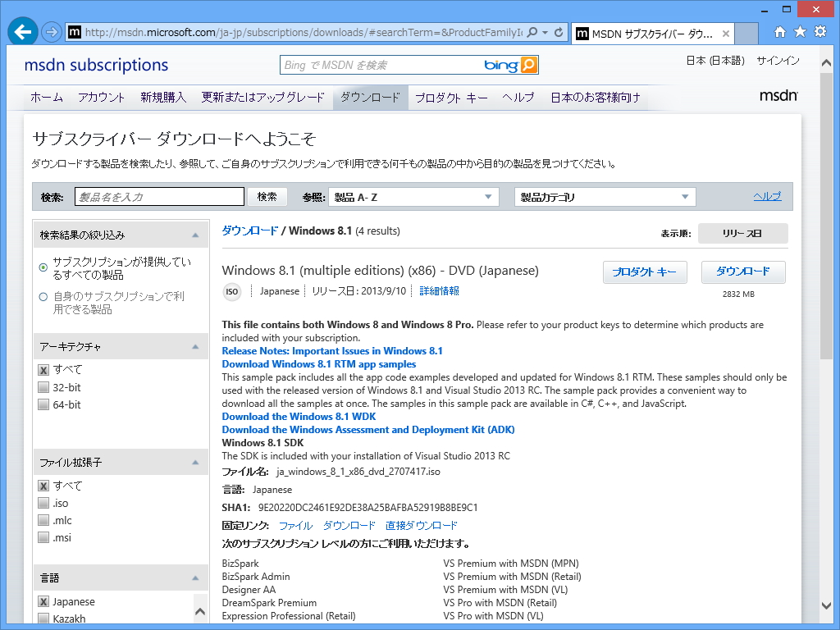Collapse the アーキテクチャ filter section

pyautogui.click(x=197, y=346)
